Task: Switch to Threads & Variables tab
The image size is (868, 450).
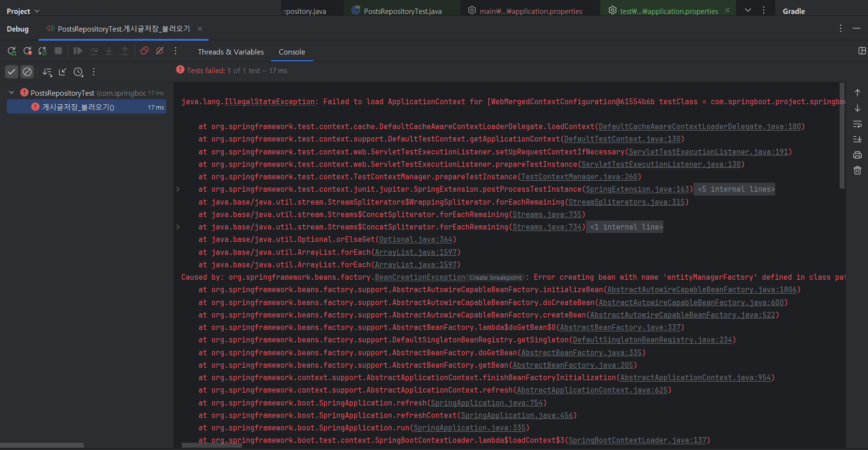Action: tap(231, 52)
